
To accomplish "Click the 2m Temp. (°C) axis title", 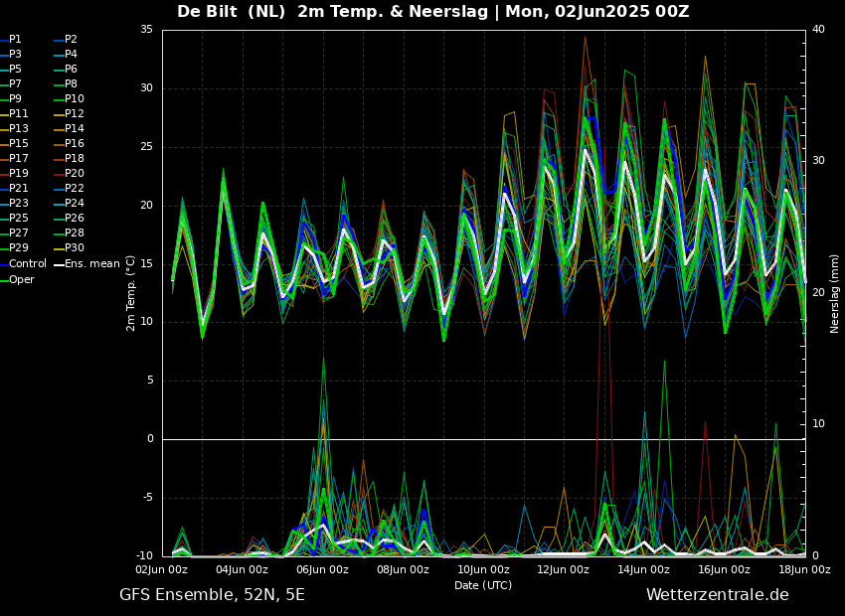I will pyautogui.click(x=131, y=293).
